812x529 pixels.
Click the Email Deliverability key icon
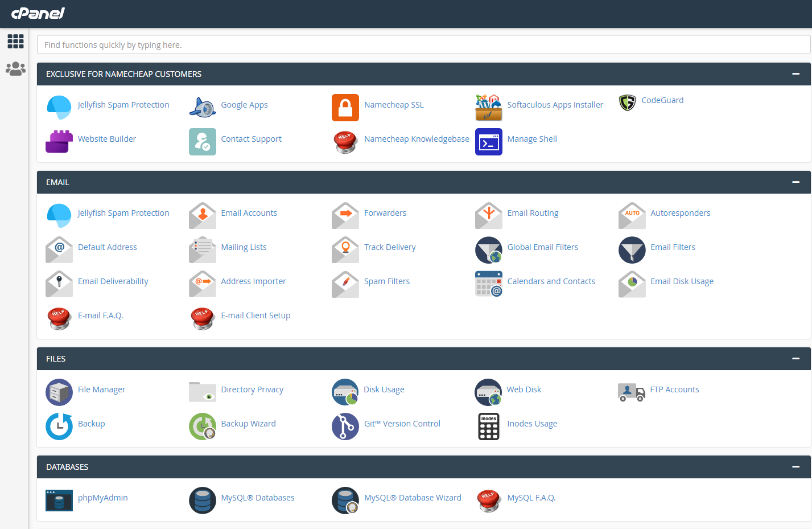click(59, 284)
